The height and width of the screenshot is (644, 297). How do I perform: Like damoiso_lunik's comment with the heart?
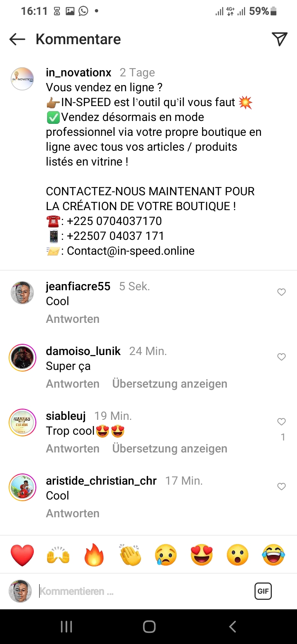tap(281, 357)
